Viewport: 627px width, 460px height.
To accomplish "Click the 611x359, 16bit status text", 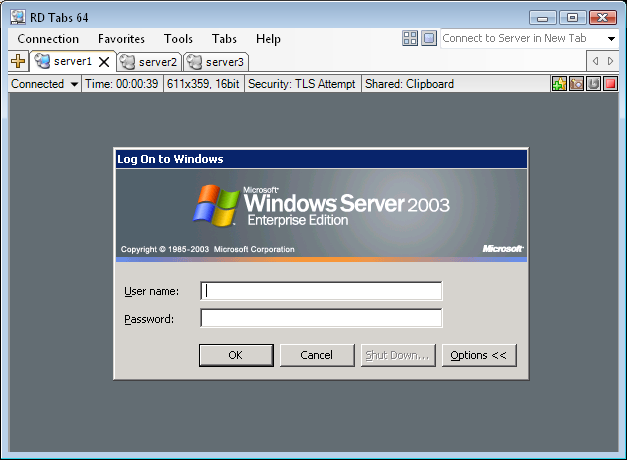I will [x=203, y=84].
